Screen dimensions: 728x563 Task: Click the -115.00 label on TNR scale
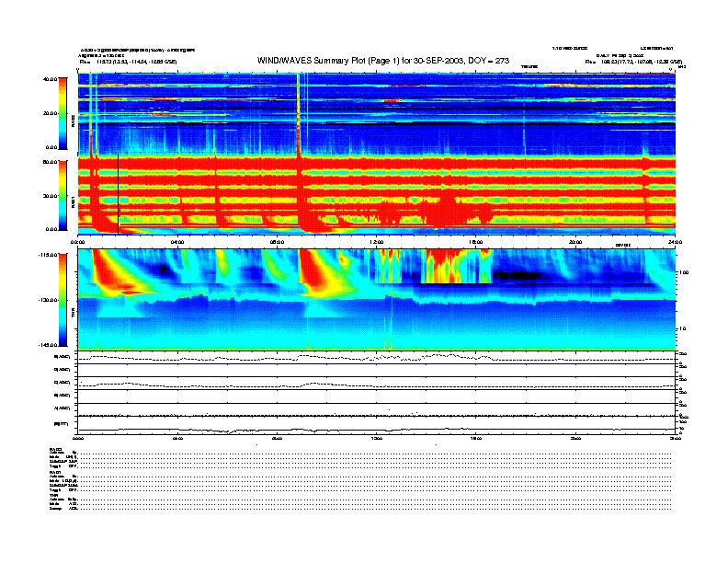pos(48,255)
